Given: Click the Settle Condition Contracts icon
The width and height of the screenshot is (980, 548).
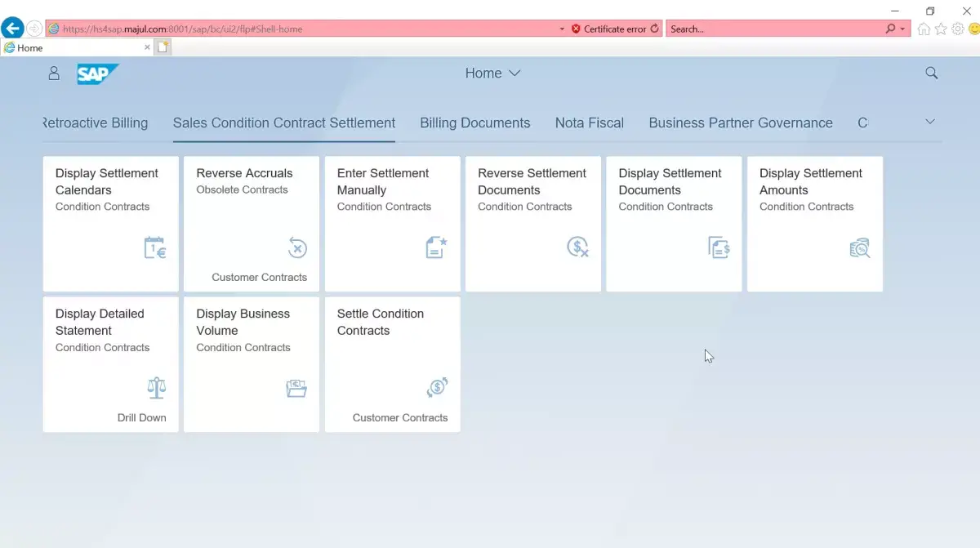Looking at the screenshot, I should [437, 388].
